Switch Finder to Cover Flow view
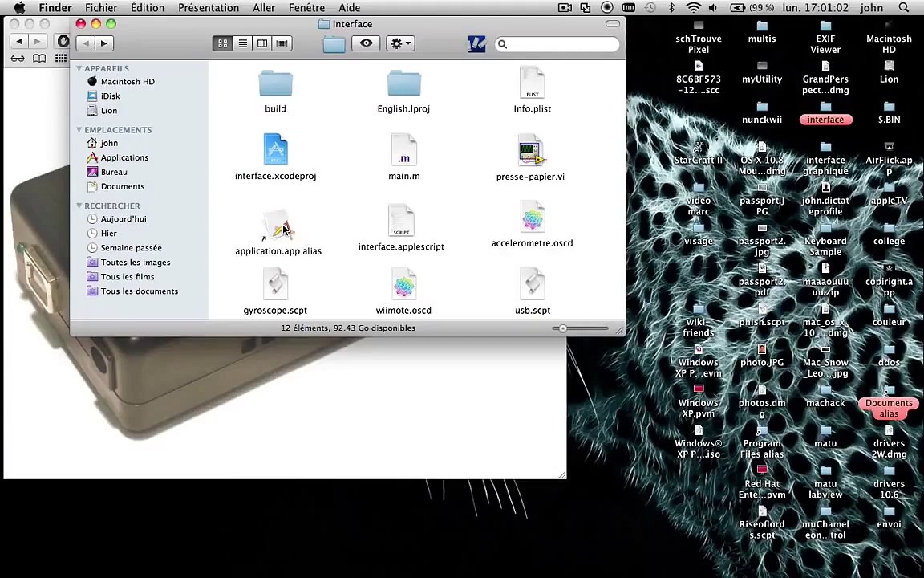The width and height of the screenshot is (924, 578). (x=282, y=43)
